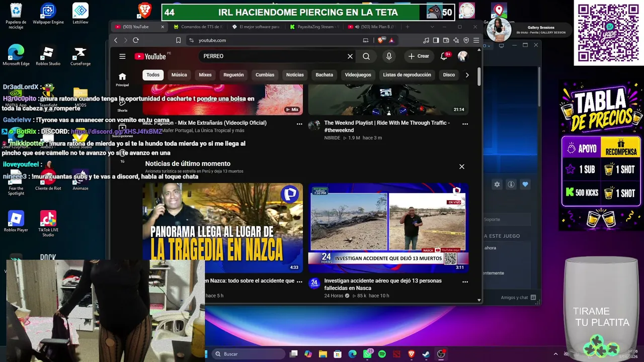644x362 pixels.
Task: Open OBS Studio from the taskbar
Action: click(x=441, y=354)
